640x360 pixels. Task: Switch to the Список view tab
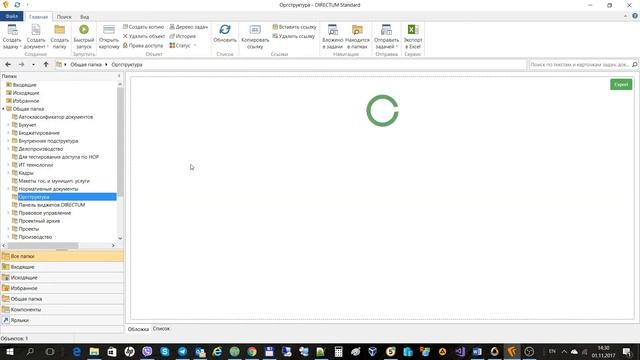point(161,329)
